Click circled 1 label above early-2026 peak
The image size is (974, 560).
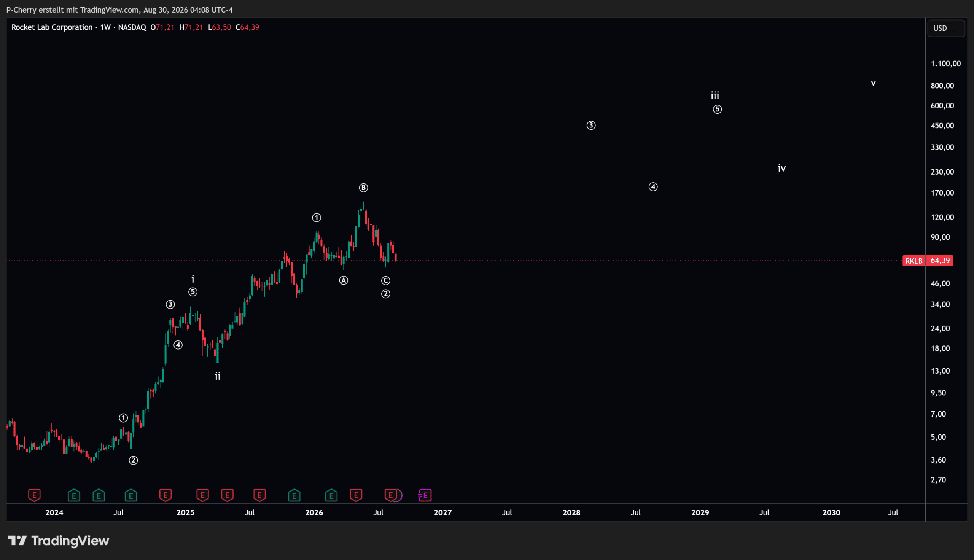317,218
